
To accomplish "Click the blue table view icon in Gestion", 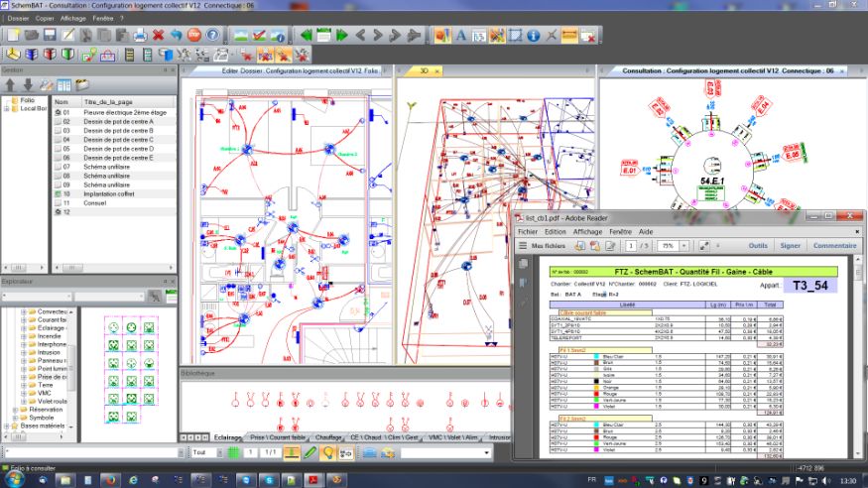I will 64,84.
